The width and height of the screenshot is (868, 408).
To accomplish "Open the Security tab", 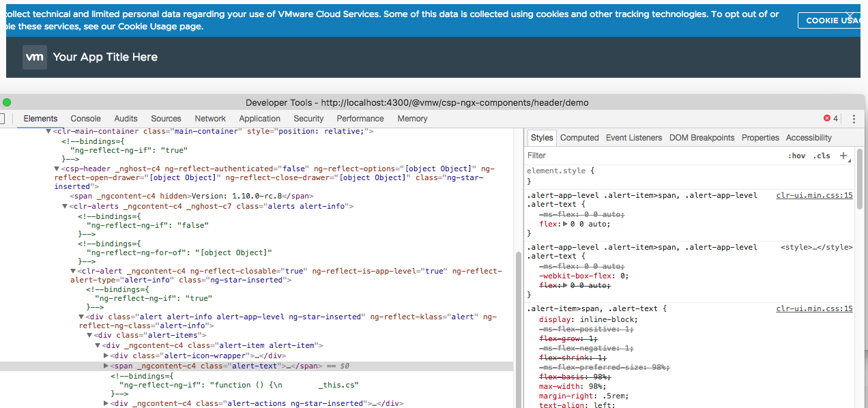I will pyautogui.click(x=308, y=119).
